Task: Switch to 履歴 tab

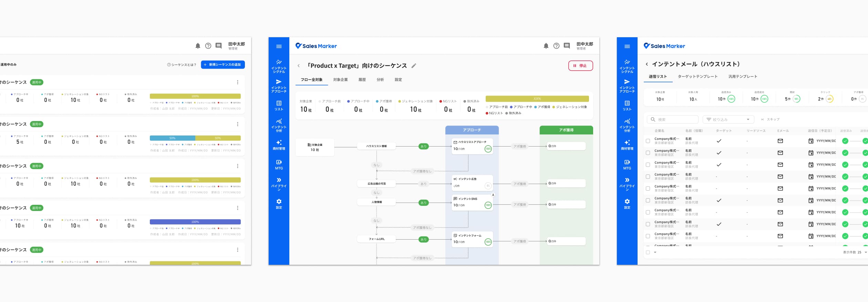Action: (x=362, y=80)
